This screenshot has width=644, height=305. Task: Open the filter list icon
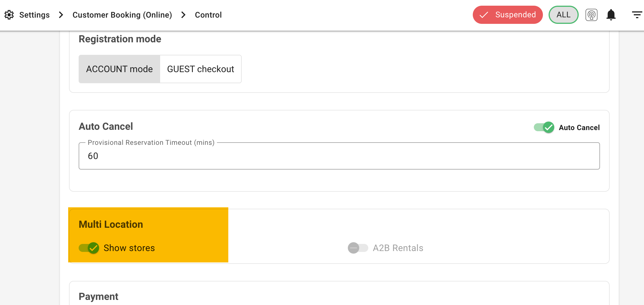(x=637, y=15)
